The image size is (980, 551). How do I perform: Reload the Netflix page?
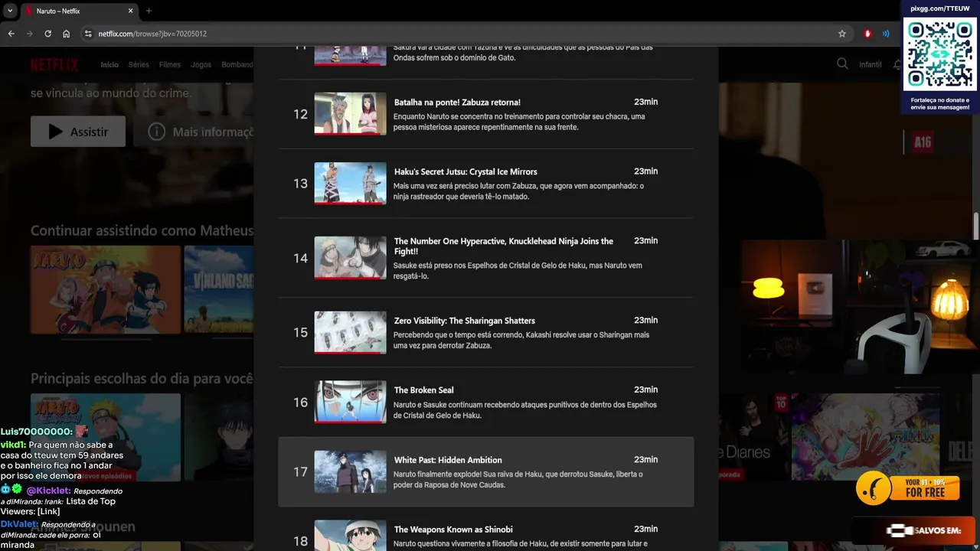pos(47,34)
